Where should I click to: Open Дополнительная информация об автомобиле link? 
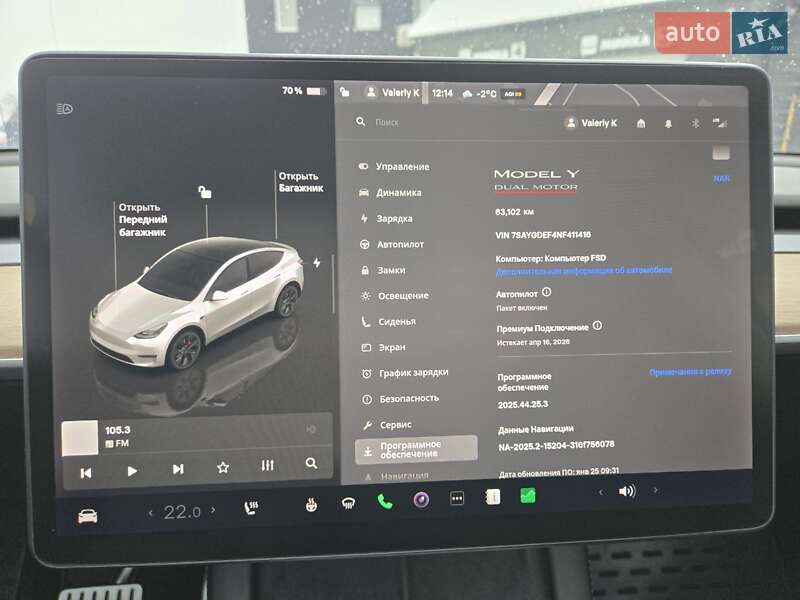583,270
